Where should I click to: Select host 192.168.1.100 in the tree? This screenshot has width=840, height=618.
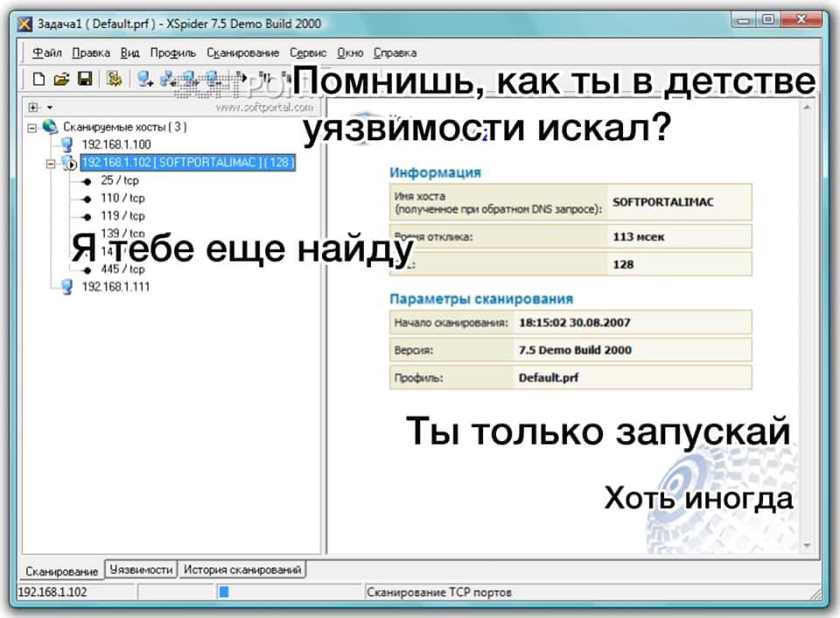[x=115, y=144]
